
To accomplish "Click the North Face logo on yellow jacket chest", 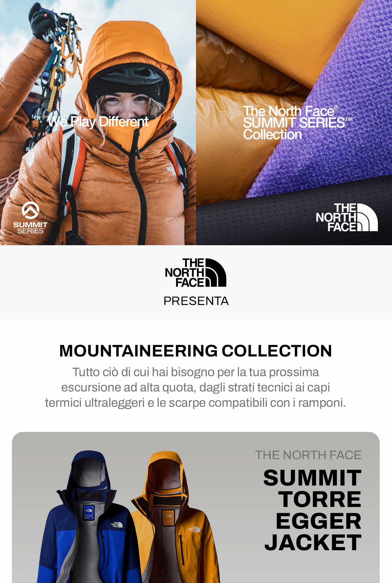I will pos(194,529).
